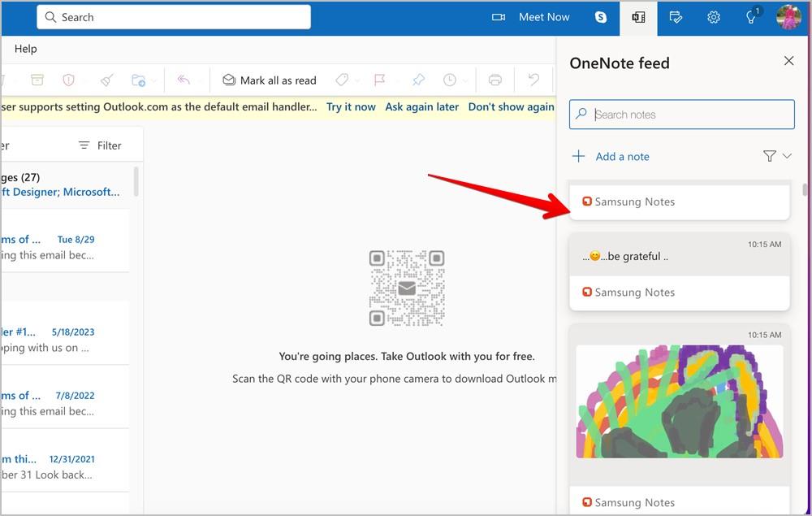This screenshot has height=516, width=812.
Task: Open the message list Filter
Action: click(x=100, y=145)
